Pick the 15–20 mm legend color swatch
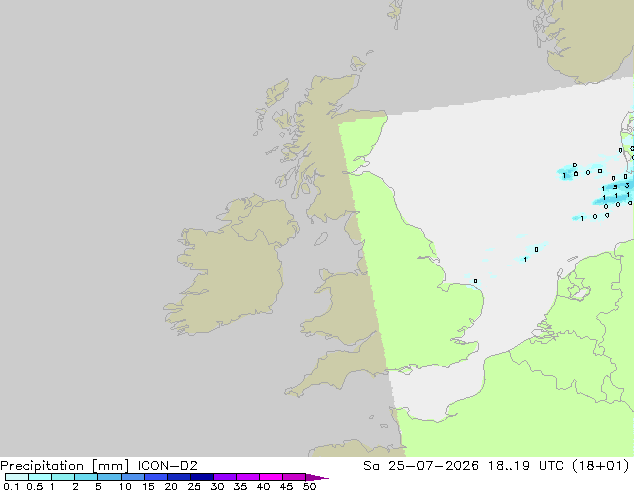The width and height of the screenshot is (634, 490). pos(156,477)
